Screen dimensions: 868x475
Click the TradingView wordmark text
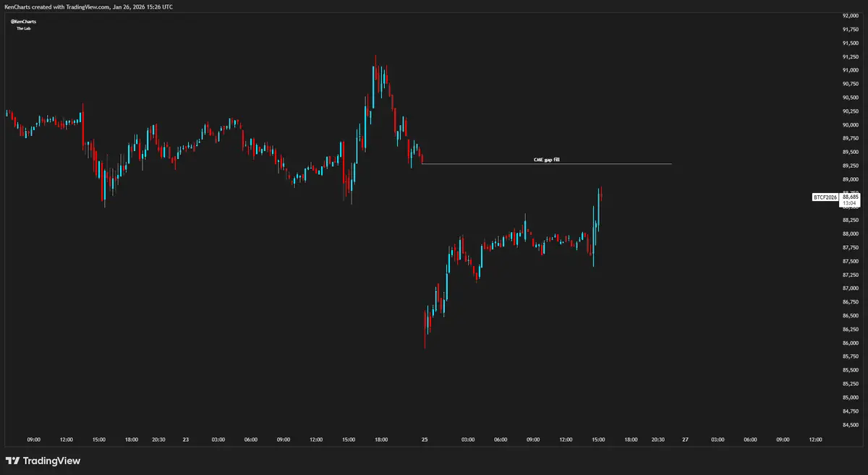click(51, 461)
